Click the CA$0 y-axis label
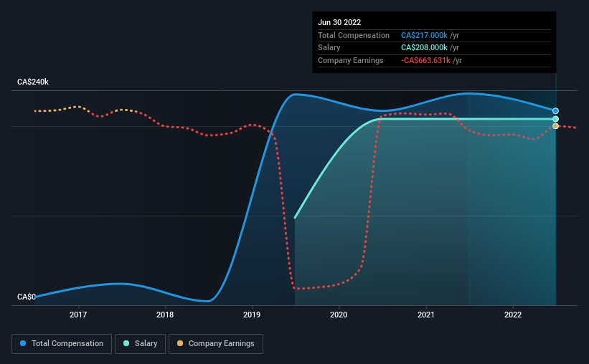 click(x=27, y=297)
